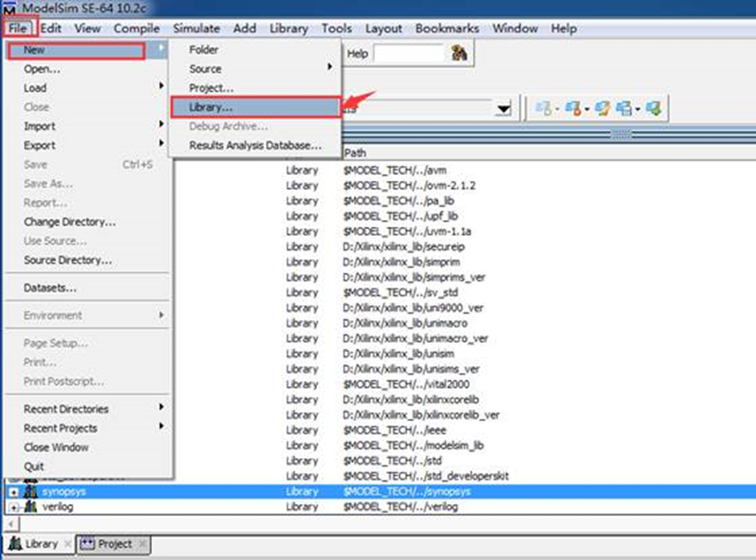
Task: Close the Library tab with its X
Action: tap(67, 544)
